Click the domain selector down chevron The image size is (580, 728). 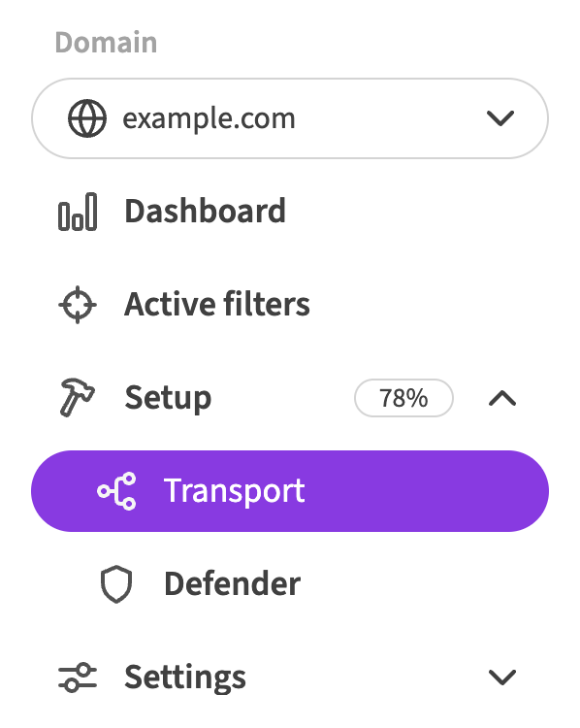[500, 118]
